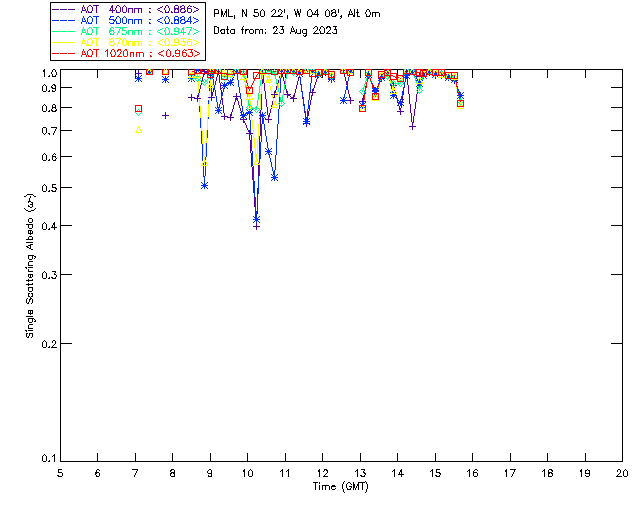The height and width of the screenshot is (512, 640).
Task: Click the x-axis tick label 12
Action: pyautogui.click(x=322, y=473)
